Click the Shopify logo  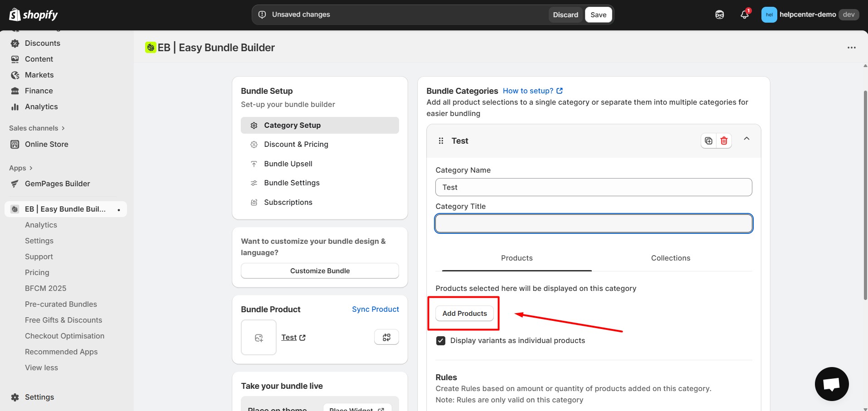(x=34, y=15)
